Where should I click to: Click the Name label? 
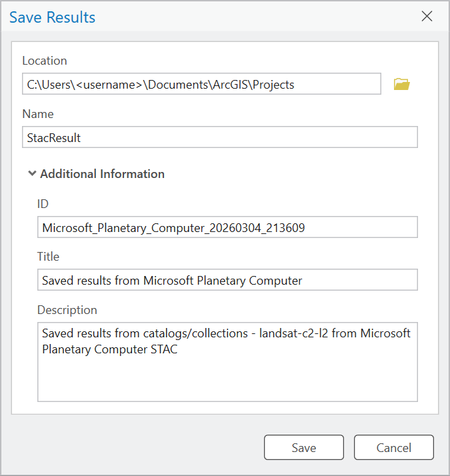[x=38, y=114]
